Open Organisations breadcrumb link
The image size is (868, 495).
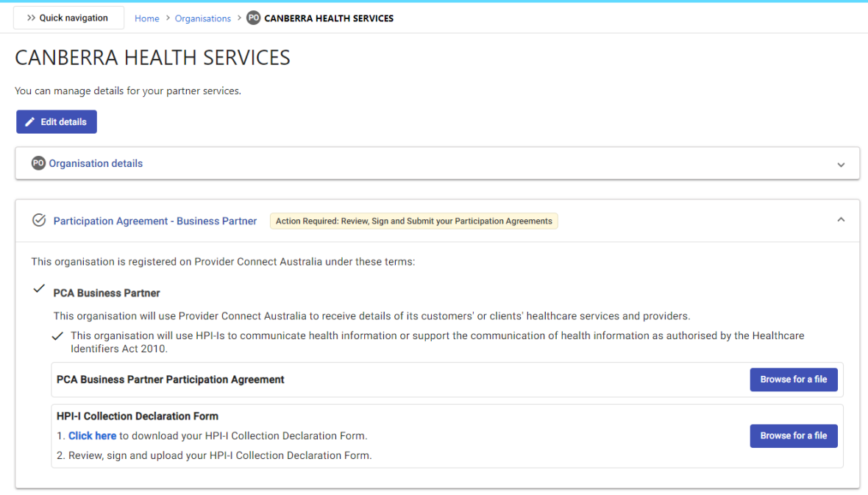click(202, 18)
